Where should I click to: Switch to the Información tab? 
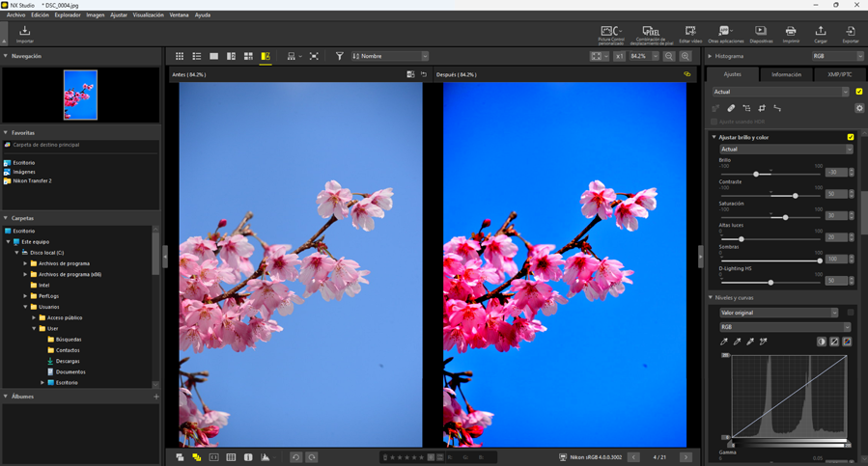(x=786, y=74)
